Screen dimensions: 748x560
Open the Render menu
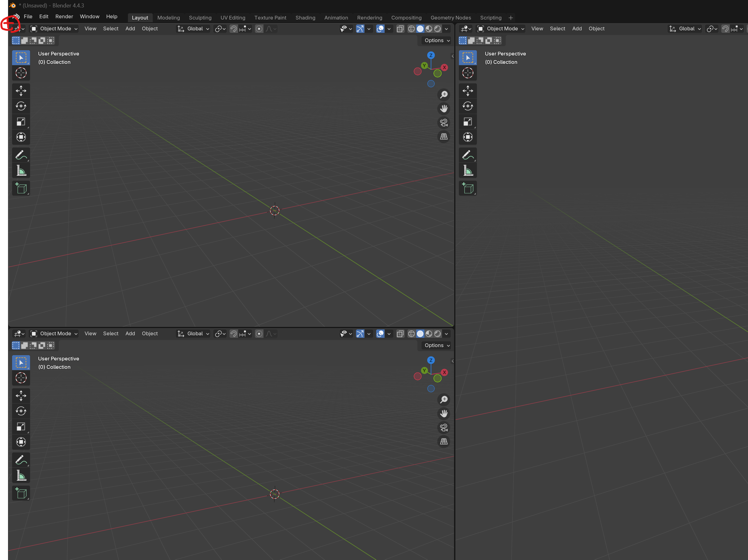(x=64, y=16)
